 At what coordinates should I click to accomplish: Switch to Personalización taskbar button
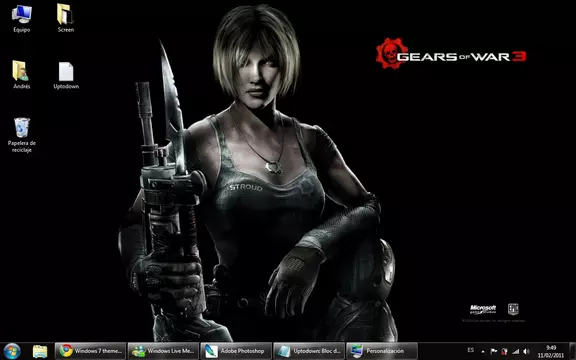381,351
